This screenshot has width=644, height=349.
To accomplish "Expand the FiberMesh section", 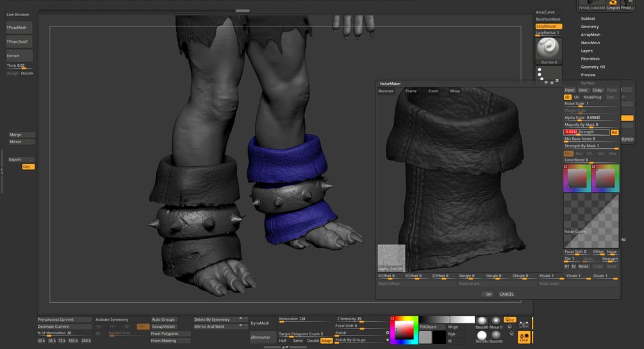I will point(590,59).
